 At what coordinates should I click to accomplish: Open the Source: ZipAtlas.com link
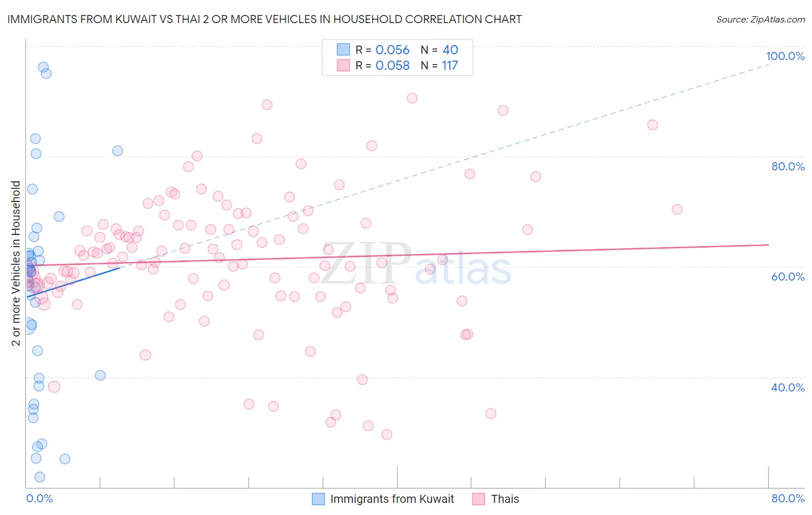761,19
